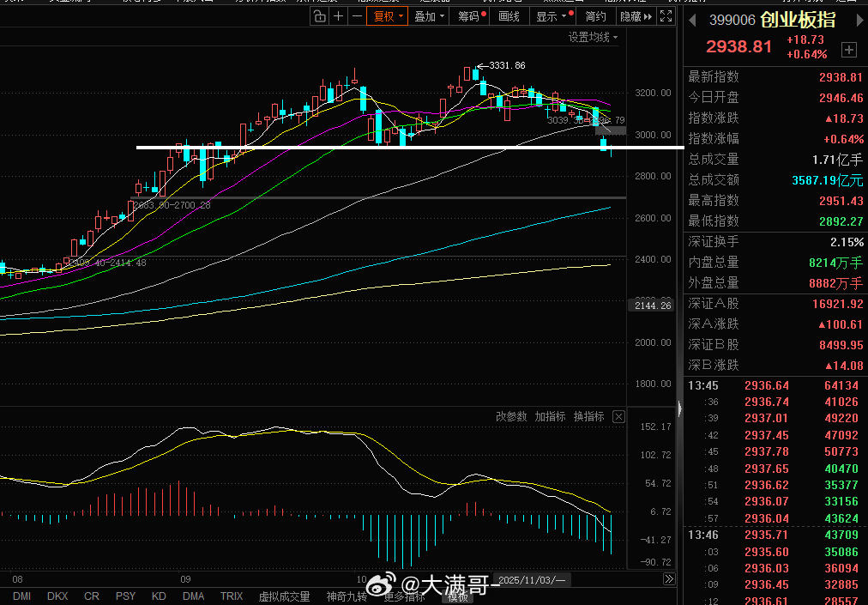Click the 2683.90-2700.28 gap label
This screenshot has height=605, width=868.
172,206
